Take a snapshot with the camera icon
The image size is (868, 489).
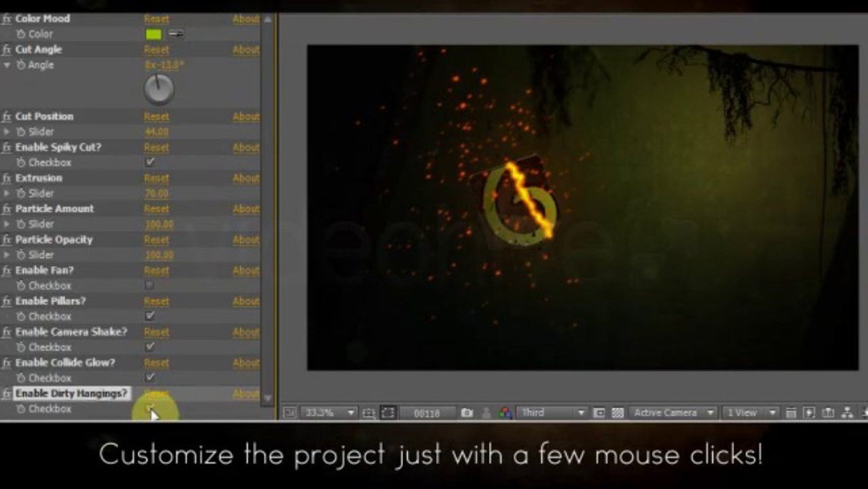[x=467, y=412]
